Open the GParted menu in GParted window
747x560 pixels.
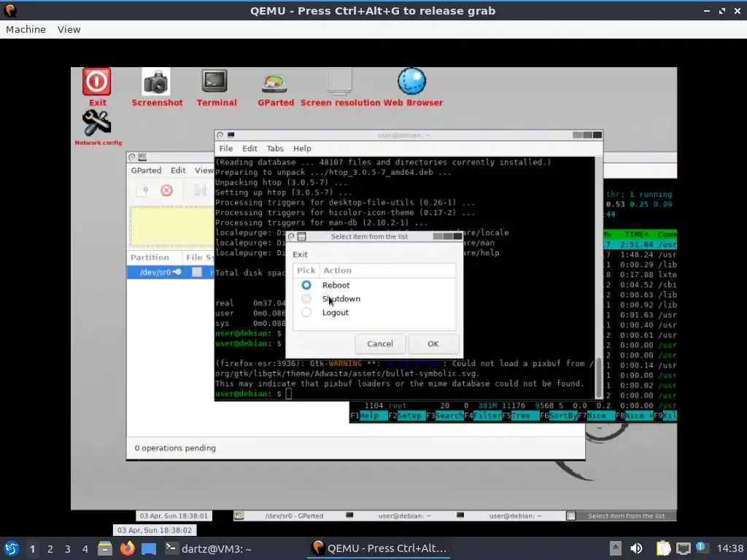tap(146, 171)
